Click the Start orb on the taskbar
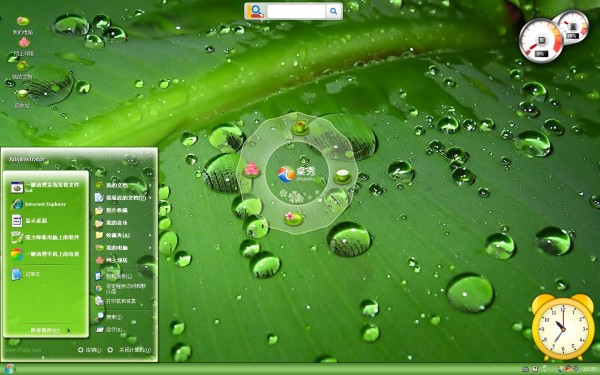 click(10, 369)
